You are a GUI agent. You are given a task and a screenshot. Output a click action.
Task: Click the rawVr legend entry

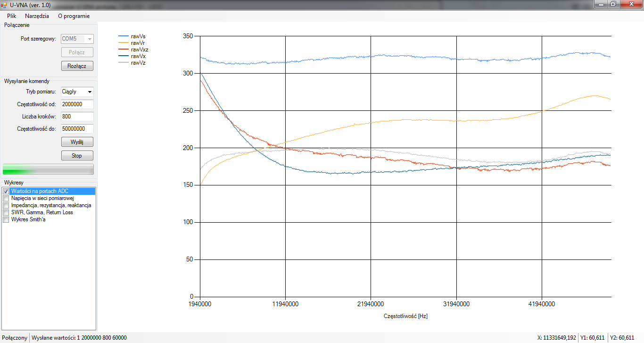point(137,43)
